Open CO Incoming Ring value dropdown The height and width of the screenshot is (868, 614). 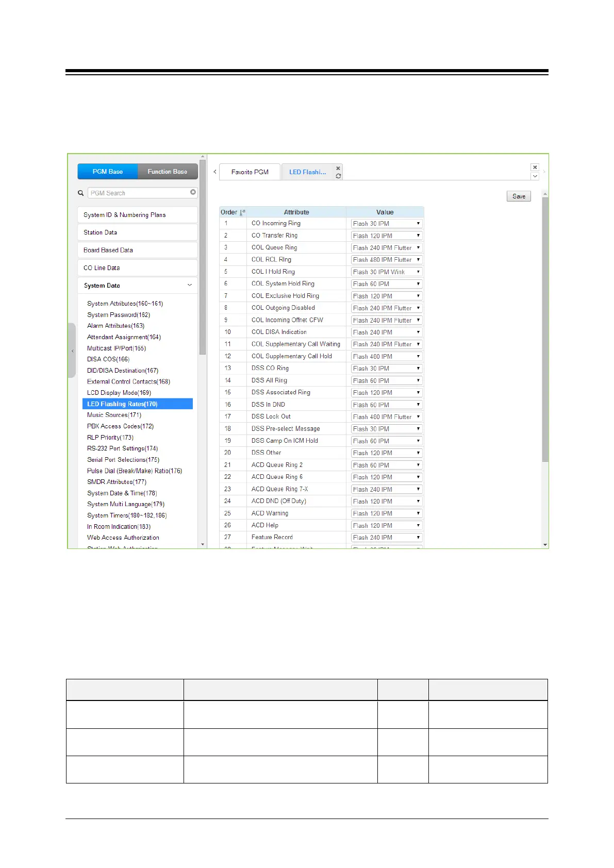coord(387,224)
